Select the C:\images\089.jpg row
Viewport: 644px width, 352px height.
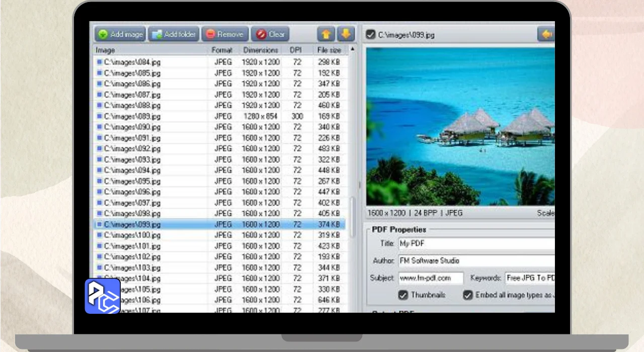click(x=132, y=116)
